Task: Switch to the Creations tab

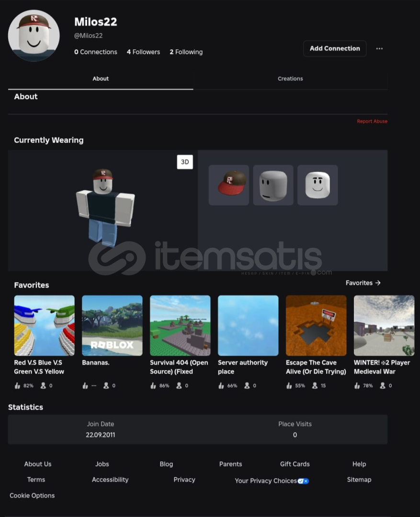Action: click(290, 79)
